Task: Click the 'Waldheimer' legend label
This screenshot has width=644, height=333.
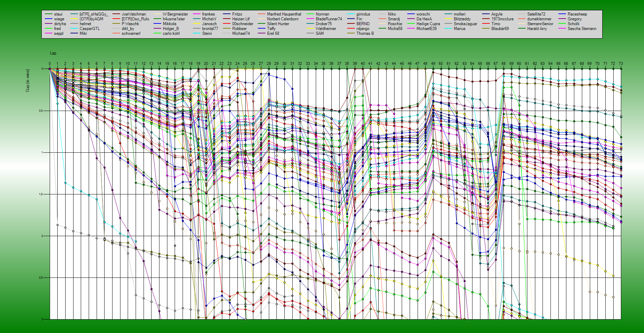Action: [x=321, y=29]
